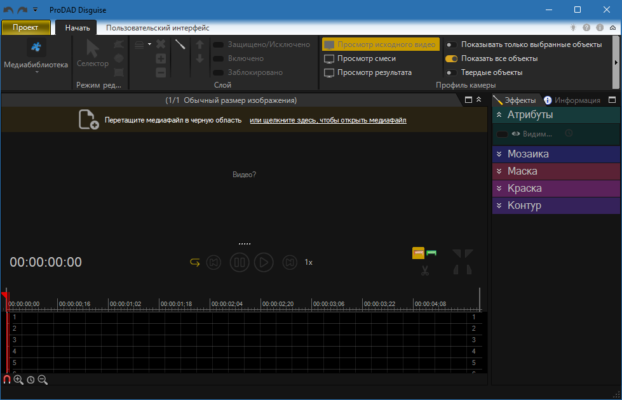Click the timeline clock fit icon
Viewport: 622px width, 400px height.
[x=31, y=380]
